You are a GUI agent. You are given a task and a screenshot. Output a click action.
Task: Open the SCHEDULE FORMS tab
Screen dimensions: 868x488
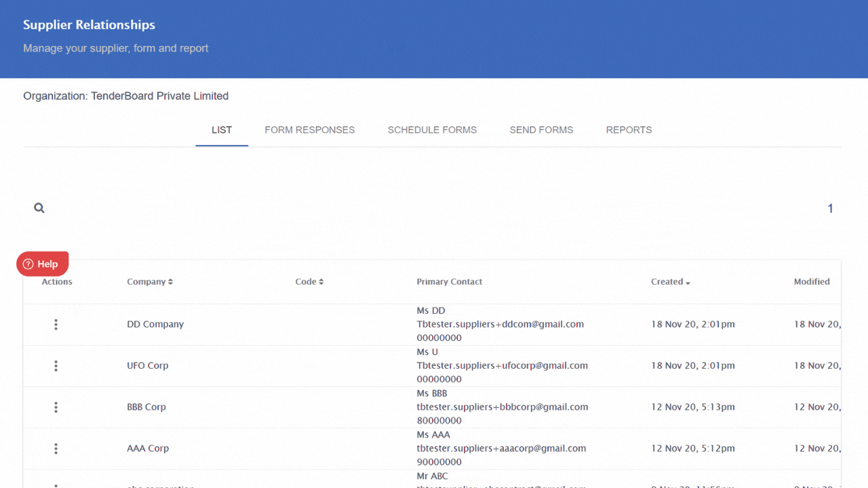click(432, 129)
